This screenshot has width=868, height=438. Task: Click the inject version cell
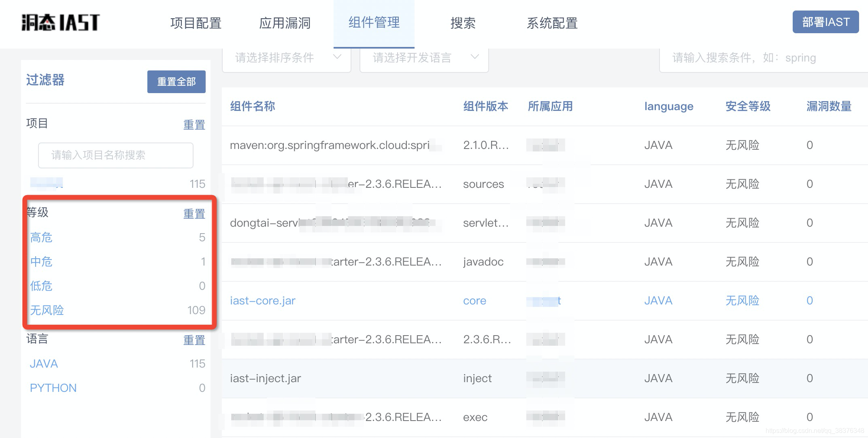pos(477,378)
